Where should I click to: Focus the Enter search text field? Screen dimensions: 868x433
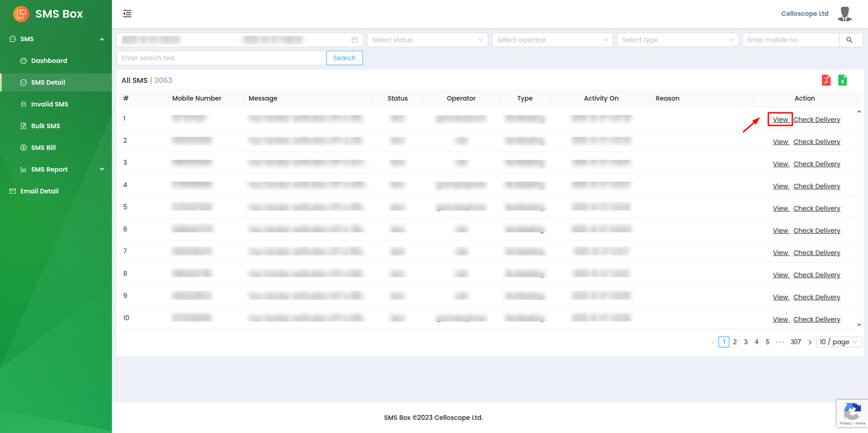[221, 58]
